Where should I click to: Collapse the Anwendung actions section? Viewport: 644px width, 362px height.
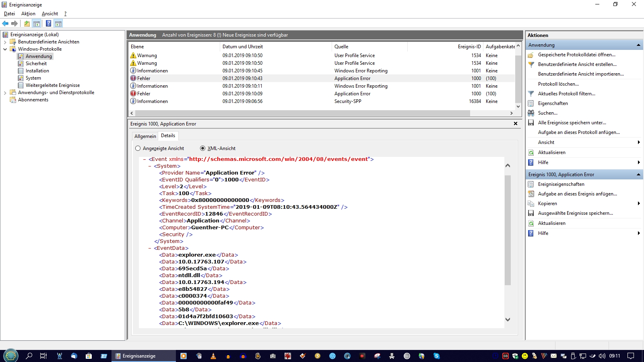point(638,45)
